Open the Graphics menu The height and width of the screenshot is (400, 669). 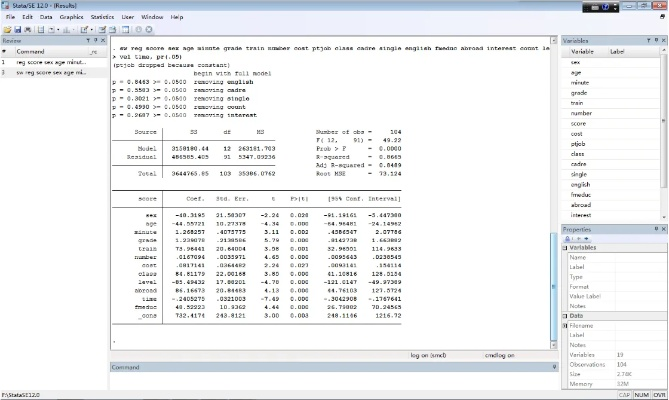tap(71, 17)
